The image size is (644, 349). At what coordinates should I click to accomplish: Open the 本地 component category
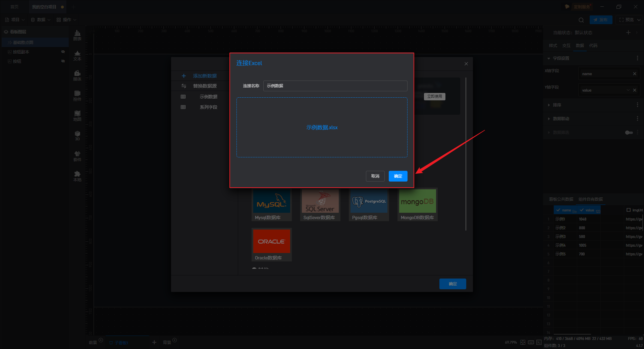pos(77,177)
